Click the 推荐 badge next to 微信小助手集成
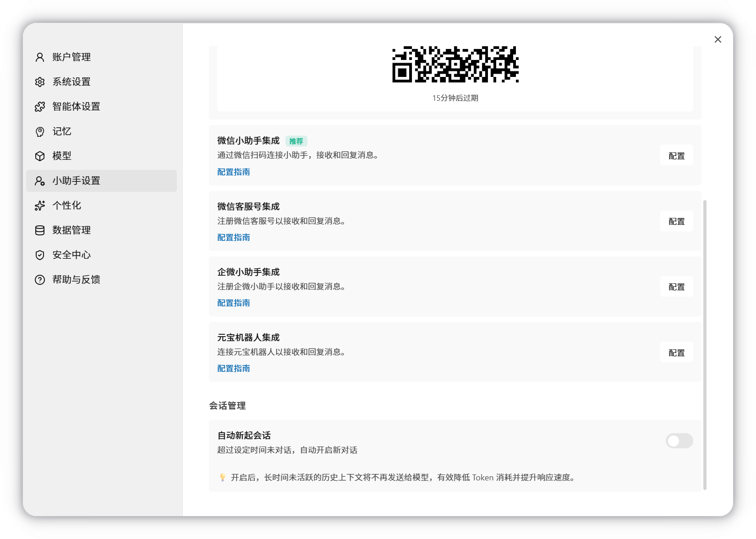Viewport: 756px width, 539px height. click(296, 141)
